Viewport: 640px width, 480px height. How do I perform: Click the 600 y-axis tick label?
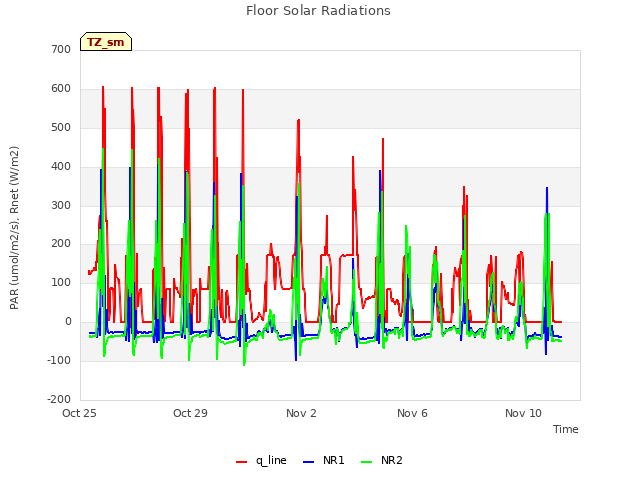tap(61, 89)
